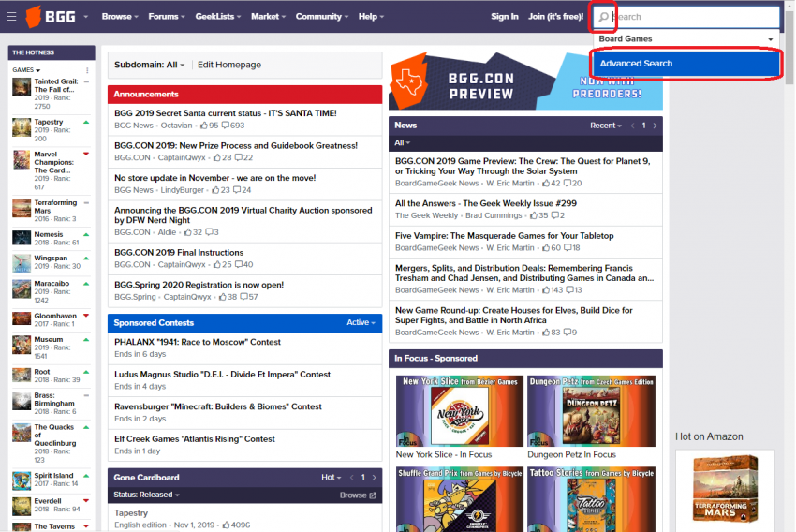Image resolution: width=796 pixels, height=532 pixels.
Task: Click Join (it's free)! link
Action: pyautogui.click(x=556, y=17)
